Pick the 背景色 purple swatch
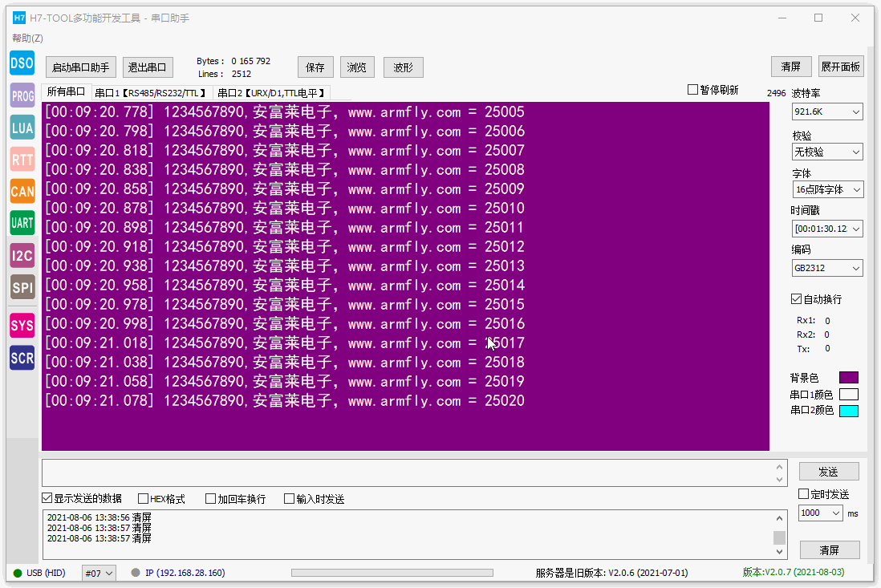 click(x=848, y=377)
